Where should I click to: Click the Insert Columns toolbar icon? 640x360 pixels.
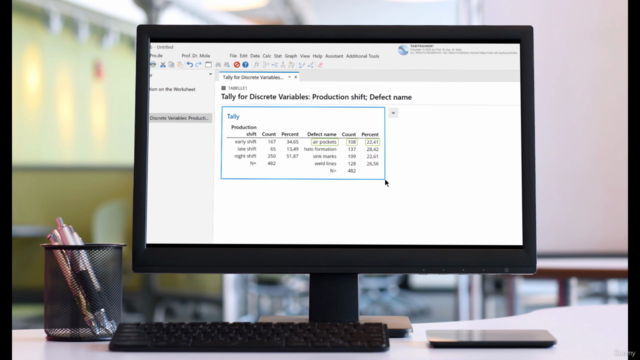pos(283,65)
